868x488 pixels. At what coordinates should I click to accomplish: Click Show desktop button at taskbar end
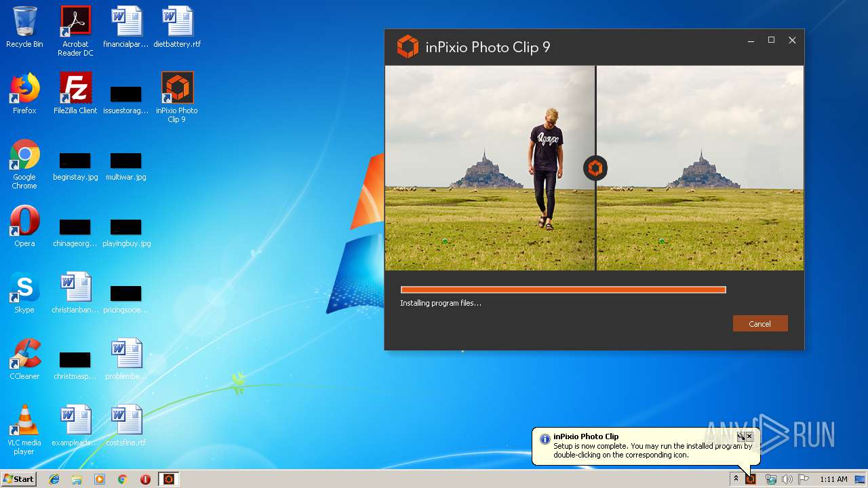[860, 479]
